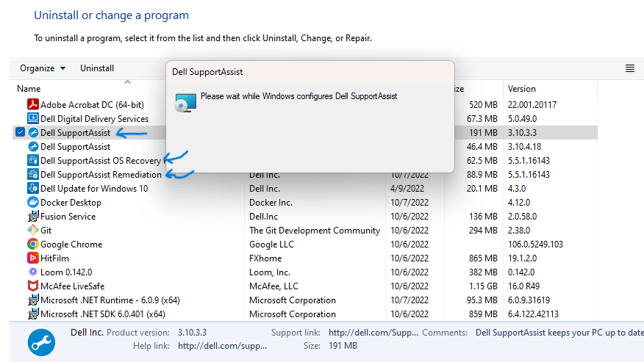Screen dimensions: 644x362
Task: Click icon of Dell SupportAssist version 3.10.3.3
Action: [x=33, y=133]
